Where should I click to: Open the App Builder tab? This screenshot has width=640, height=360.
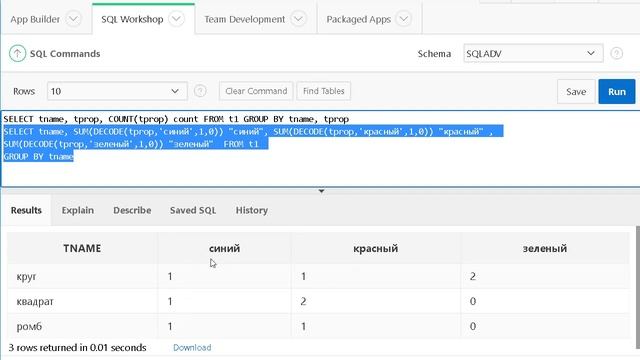35,19
